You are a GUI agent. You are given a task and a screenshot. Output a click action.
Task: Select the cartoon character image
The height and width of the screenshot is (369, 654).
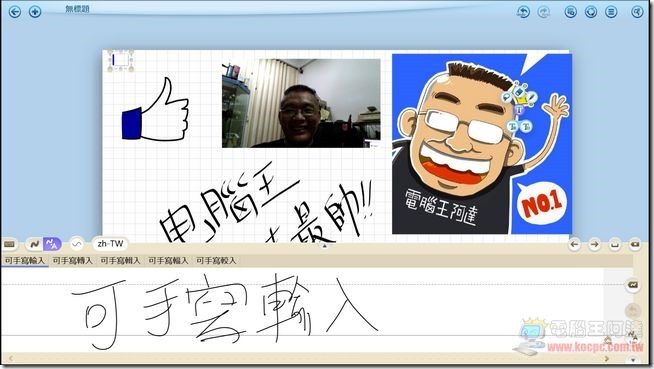tap(482, 143)
